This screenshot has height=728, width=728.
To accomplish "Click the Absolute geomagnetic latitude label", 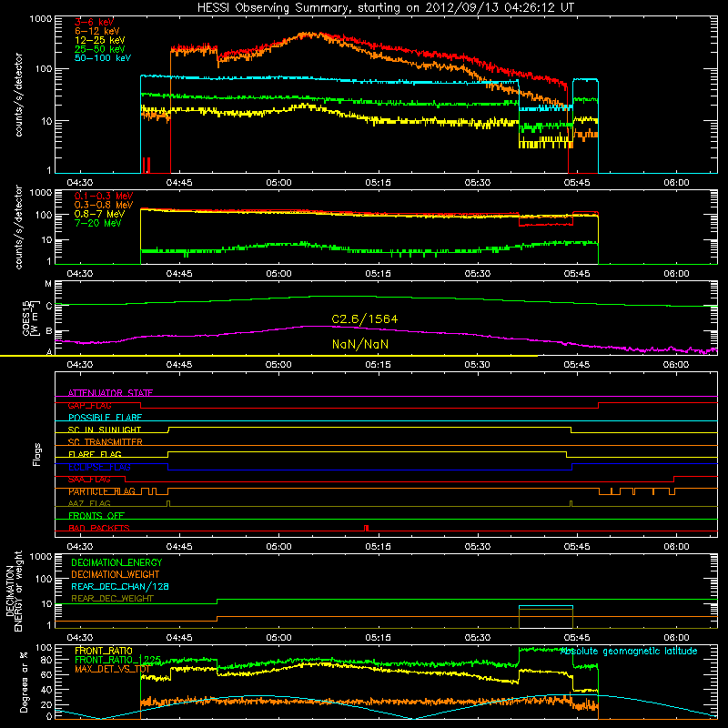I will 629,652.
